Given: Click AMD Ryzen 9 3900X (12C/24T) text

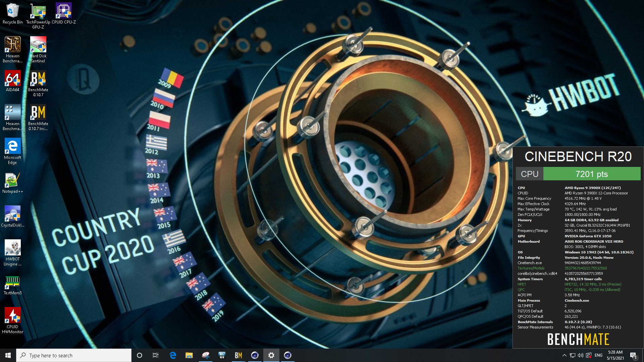Looking at the screenshot, I should 592,188.
